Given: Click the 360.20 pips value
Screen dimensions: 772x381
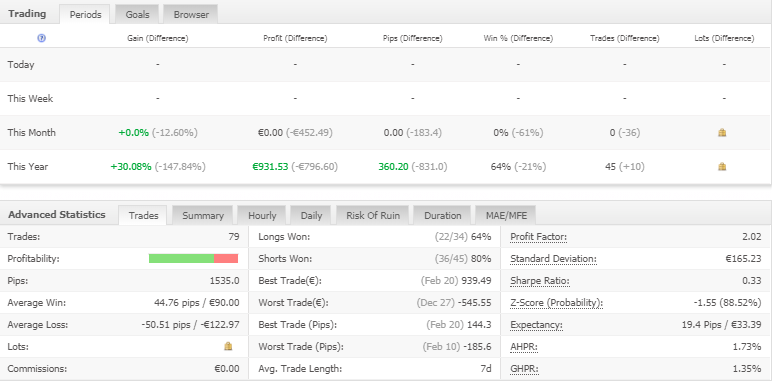Looking at the screenshot, I should click(x=393, y=166).
